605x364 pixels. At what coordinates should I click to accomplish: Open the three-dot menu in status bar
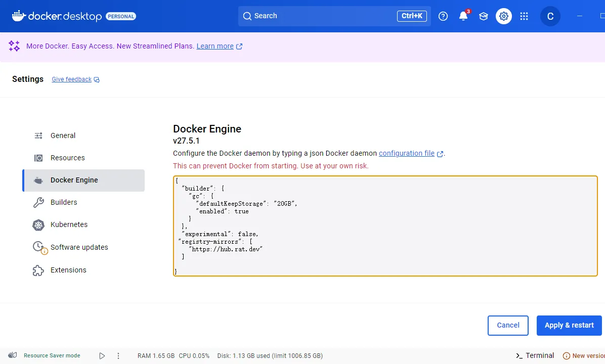point(118,355)
